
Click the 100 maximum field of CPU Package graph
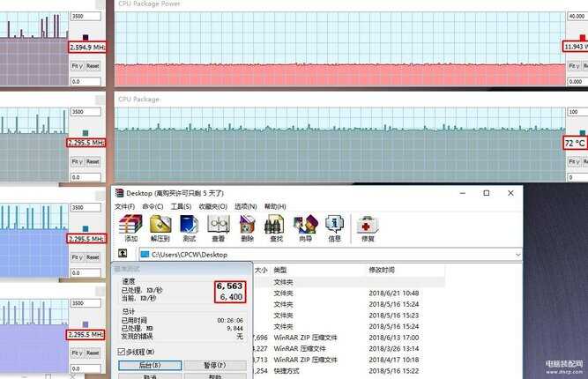[577, 112]
